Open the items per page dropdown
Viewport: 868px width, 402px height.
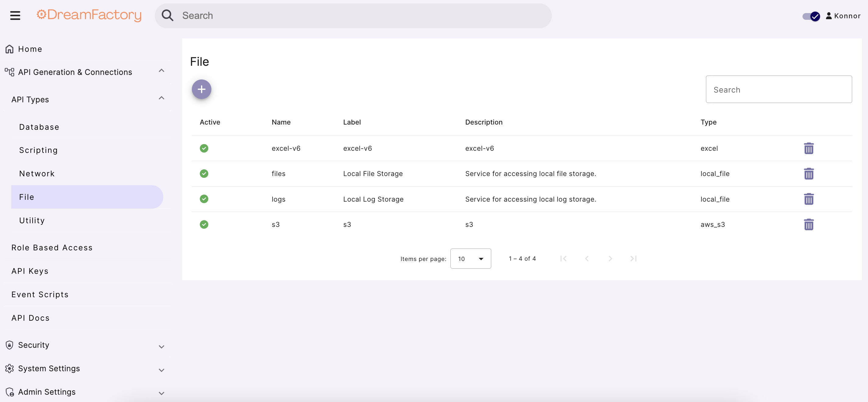coord(470,259)
